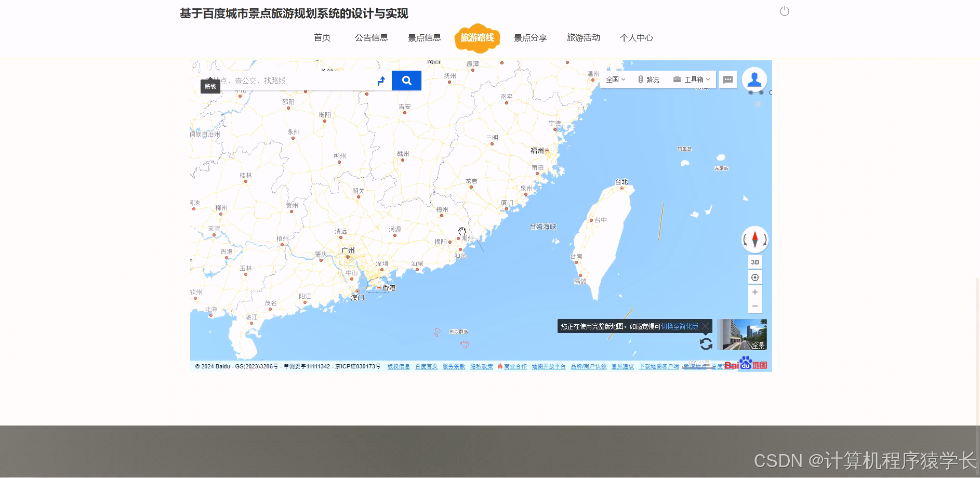Enable traffic overlay via 路况 control

point(651,79)
